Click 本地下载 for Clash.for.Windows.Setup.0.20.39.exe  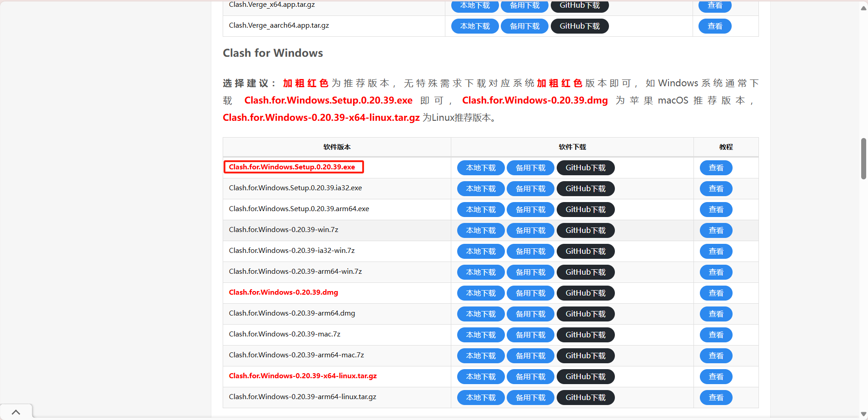pos(481,168)
